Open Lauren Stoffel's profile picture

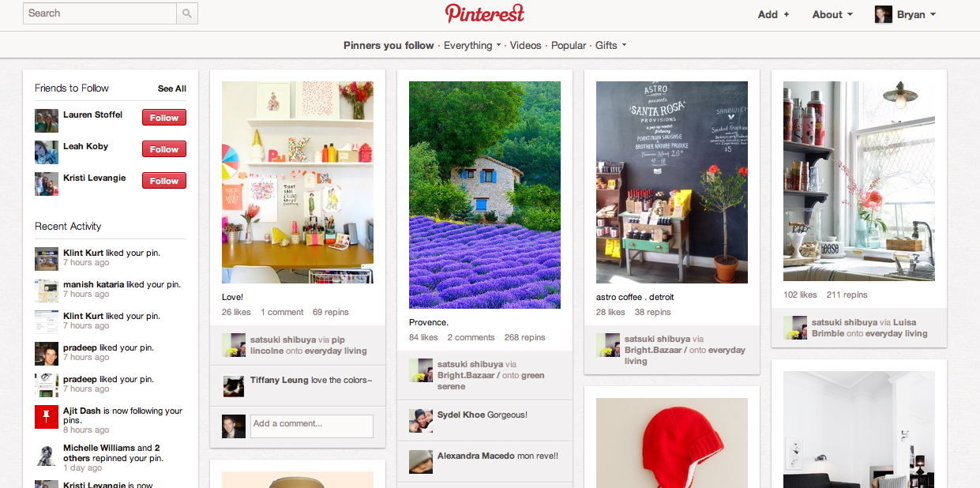47,121
